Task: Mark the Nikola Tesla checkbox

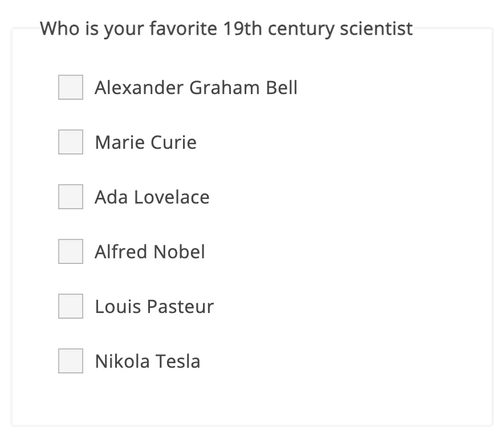Action: click(71, 361)
